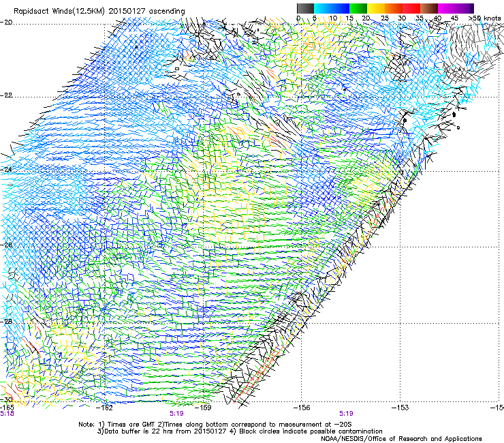Click the ">50 knots" legend label
The image size is (504, 443).
[484, 18]
